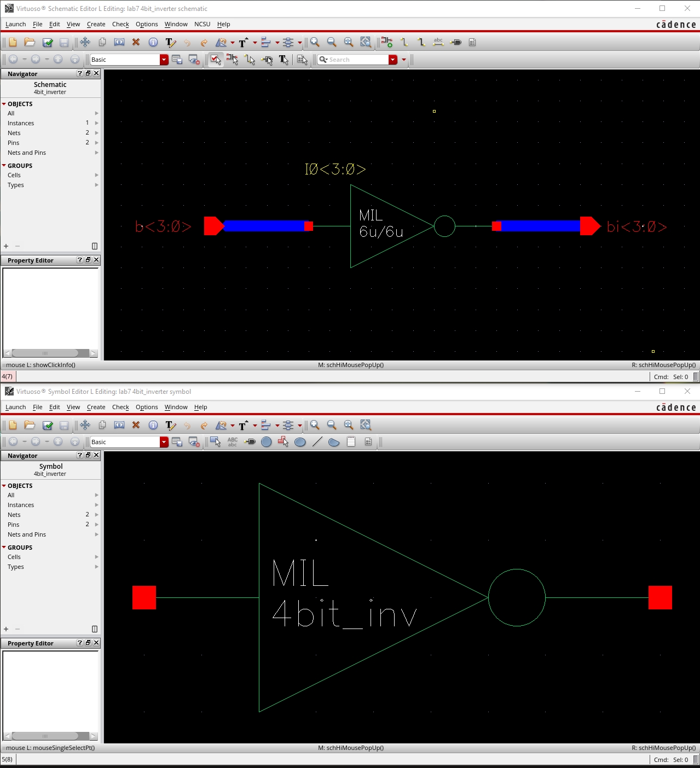Click Create Pin icon in Symbol Editor toolbar

click(250, 442)
